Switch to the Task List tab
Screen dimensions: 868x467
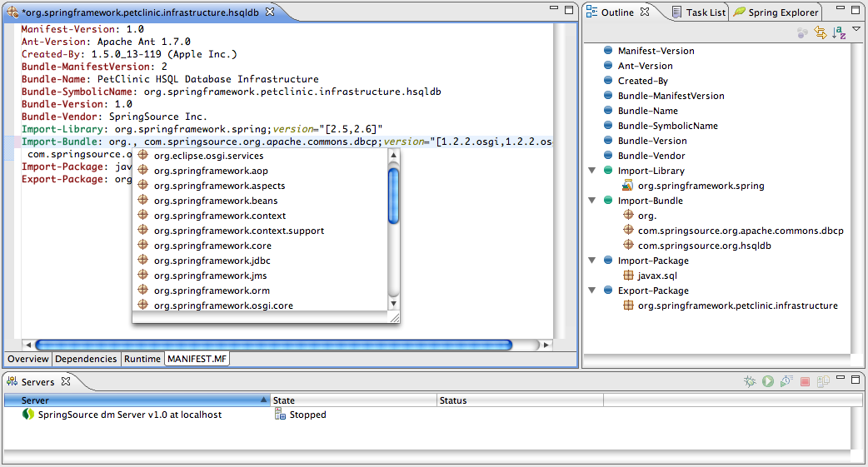699,12
